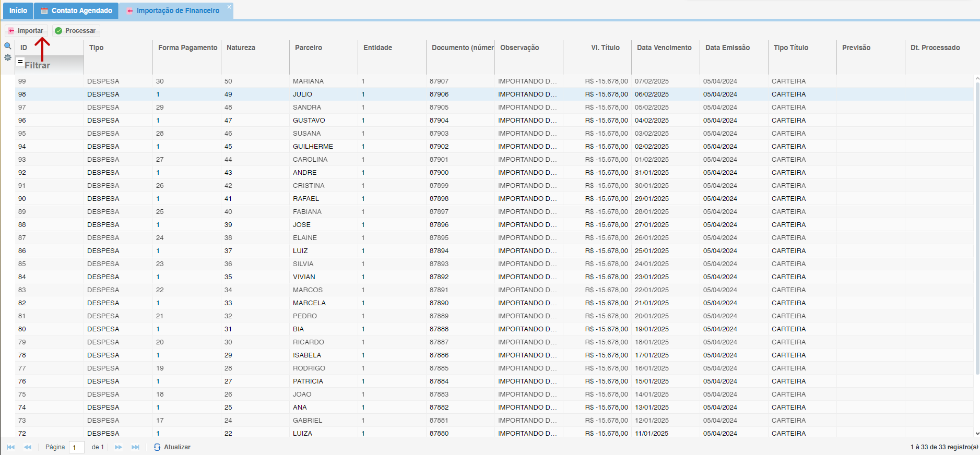
Task: Click partner name GUSTAVO
Action: [x=309, y=120]
